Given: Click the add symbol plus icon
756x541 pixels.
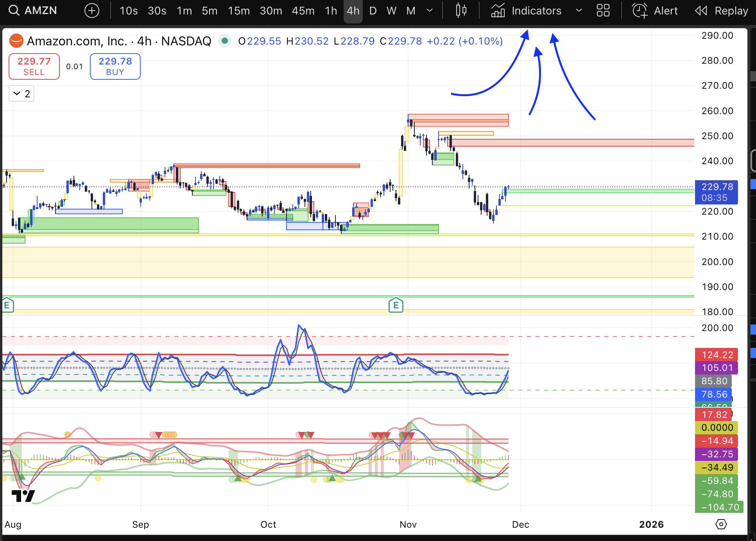Looking at the screenshot, I should tap(92, 11).
